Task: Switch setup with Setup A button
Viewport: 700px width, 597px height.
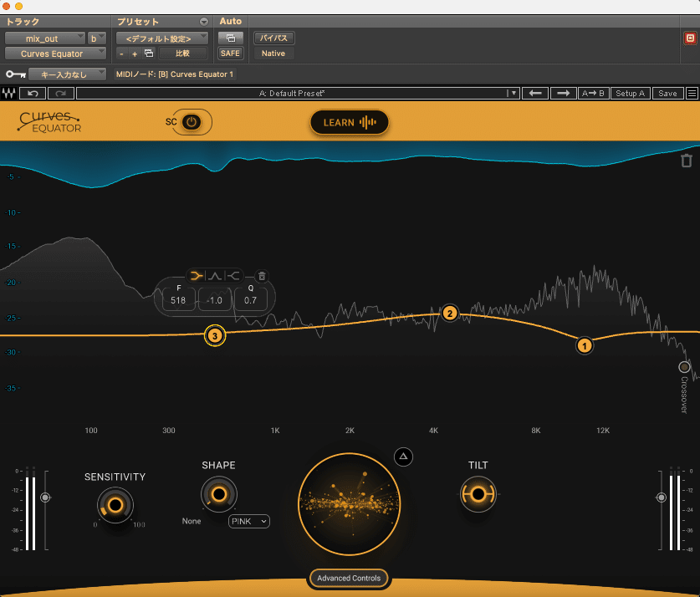Action: click(630, 94)
